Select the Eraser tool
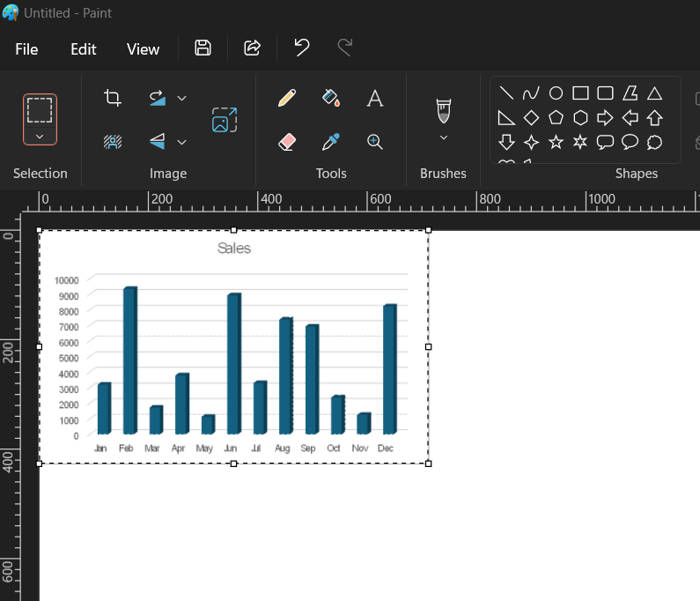The width and height of the screenshot is (700, 601). (287, 142)
